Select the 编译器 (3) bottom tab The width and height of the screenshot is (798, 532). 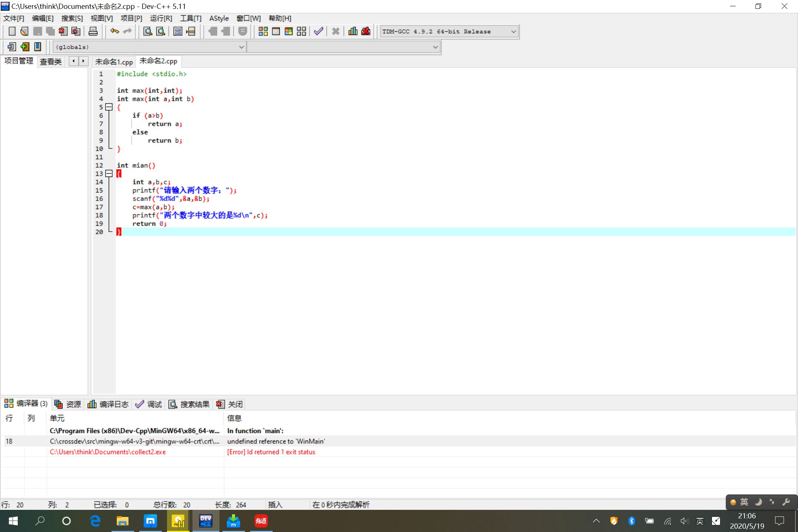(x=26, y=404)
